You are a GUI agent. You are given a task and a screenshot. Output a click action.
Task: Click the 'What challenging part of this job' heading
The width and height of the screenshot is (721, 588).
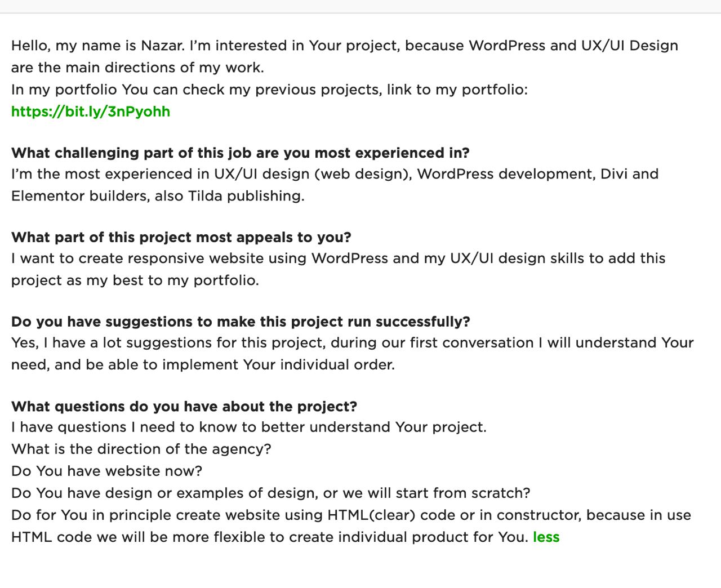(241, 153)
